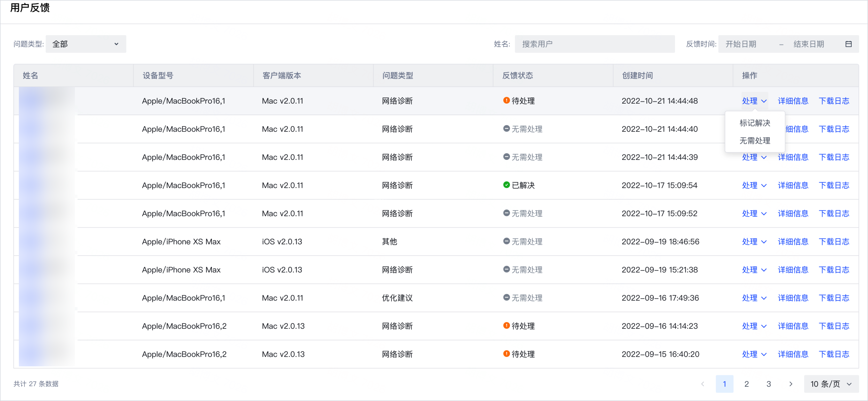Screen dimensions: 868x401
Task: Choose 无需处理 from the open dropdown menu
Action: 755,141
